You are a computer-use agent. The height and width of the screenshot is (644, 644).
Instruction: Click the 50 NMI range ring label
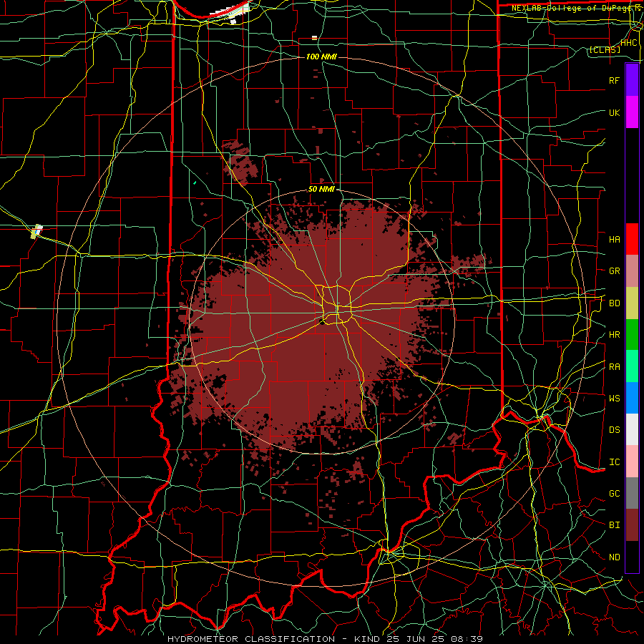pyautogui.click(x=321, y=190)
